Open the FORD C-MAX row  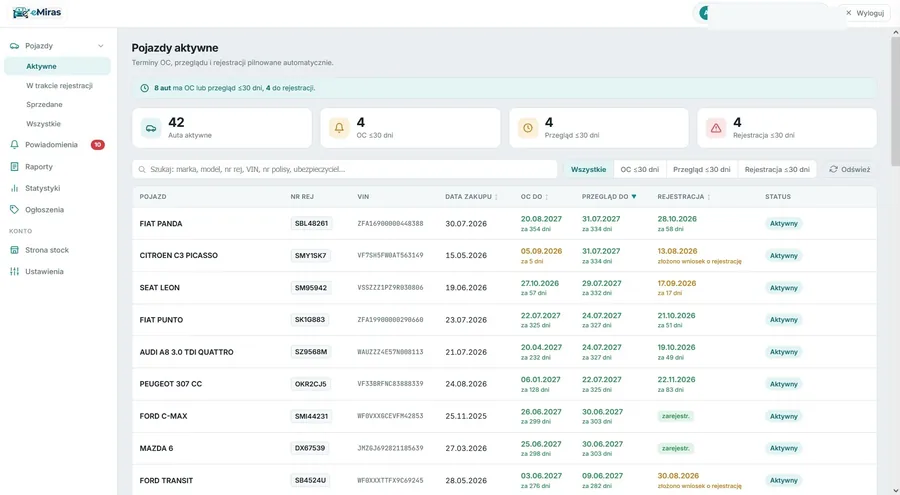coord(504,416)
